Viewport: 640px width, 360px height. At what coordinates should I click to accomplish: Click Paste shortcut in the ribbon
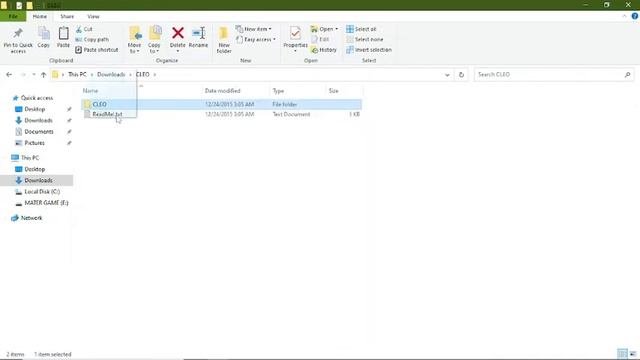pos(97,49)
